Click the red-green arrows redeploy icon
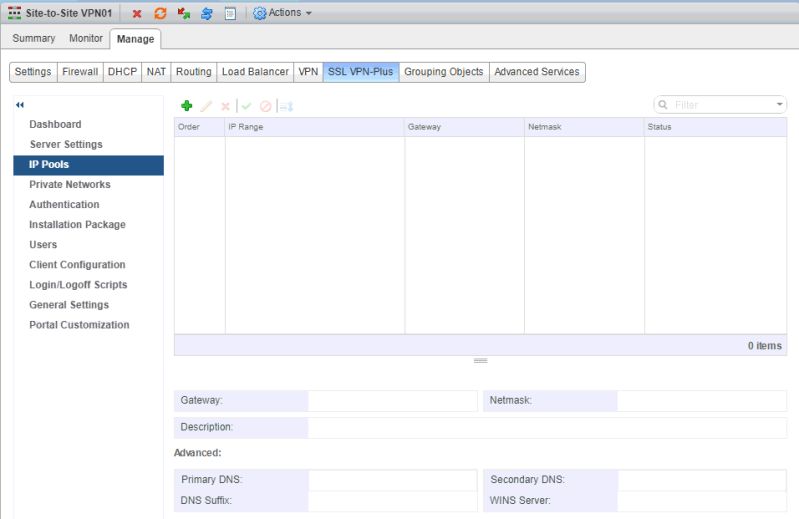799x519 pixels. pos(183,14)
